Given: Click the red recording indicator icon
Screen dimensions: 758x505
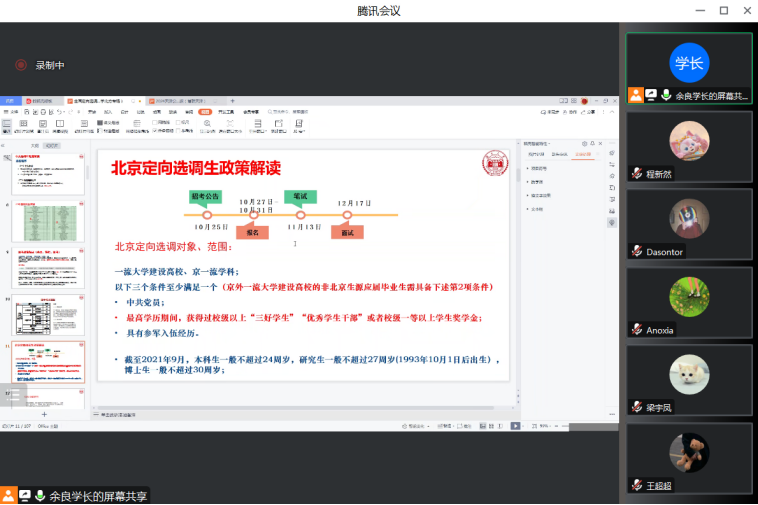Looking at the screenshot, I should (20, 65).
